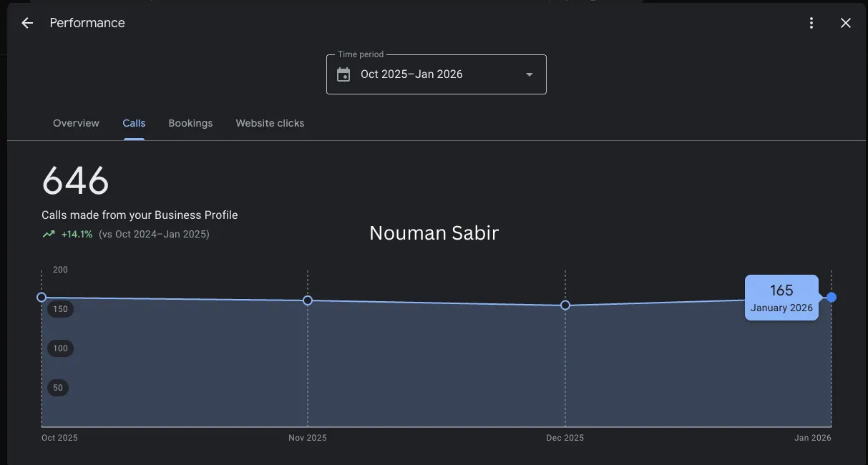Click the November 2025 data point
The width and height of the screenshot is (868, 465).
(308, 300)
